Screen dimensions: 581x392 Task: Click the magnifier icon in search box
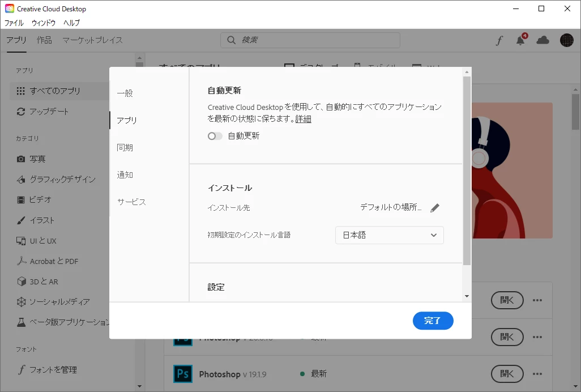231,40
